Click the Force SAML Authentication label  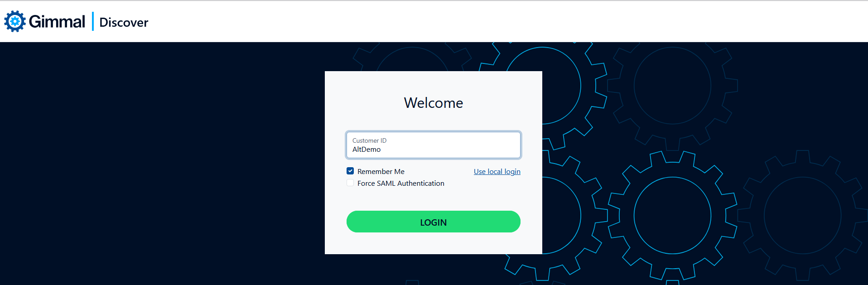[400, 184]
